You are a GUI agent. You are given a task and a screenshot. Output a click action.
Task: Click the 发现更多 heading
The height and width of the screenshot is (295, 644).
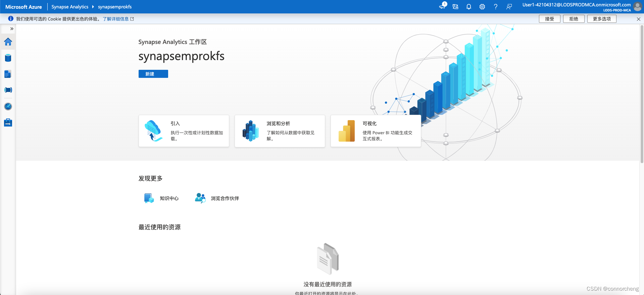[x=150, y=179]
